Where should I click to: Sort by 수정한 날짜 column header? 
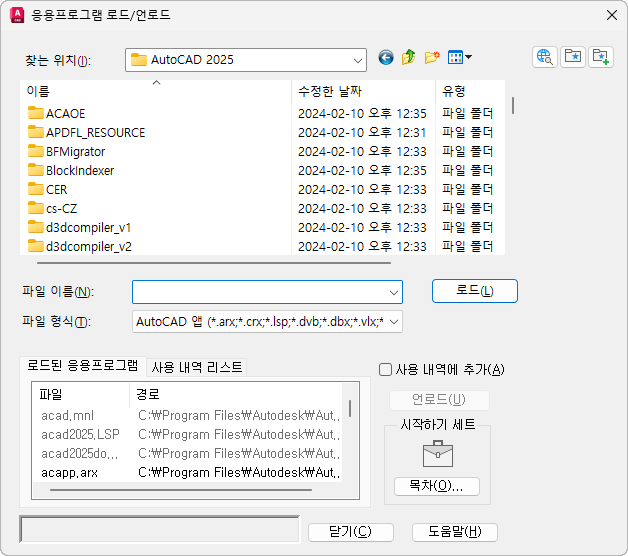pos(364,91)
